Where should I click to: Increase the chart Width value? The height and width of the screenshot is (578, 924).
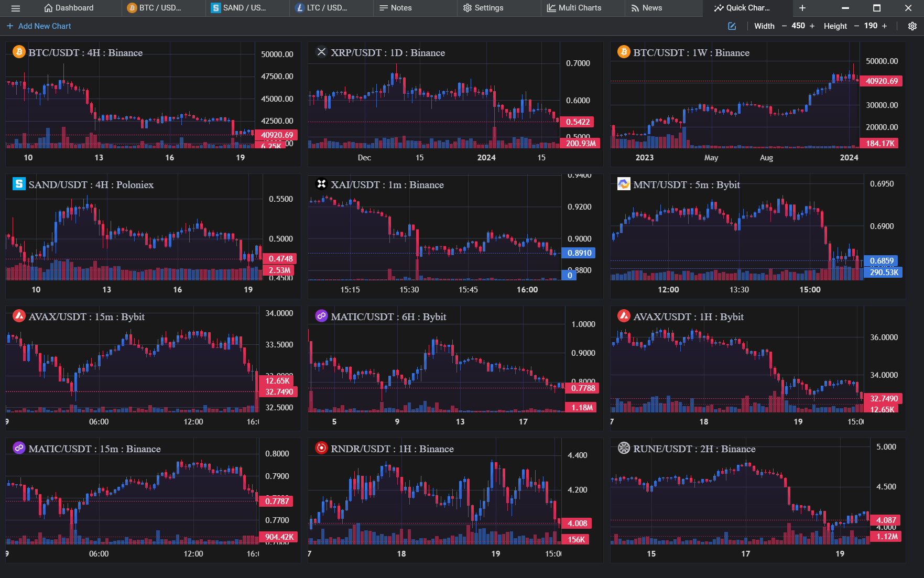812,26
